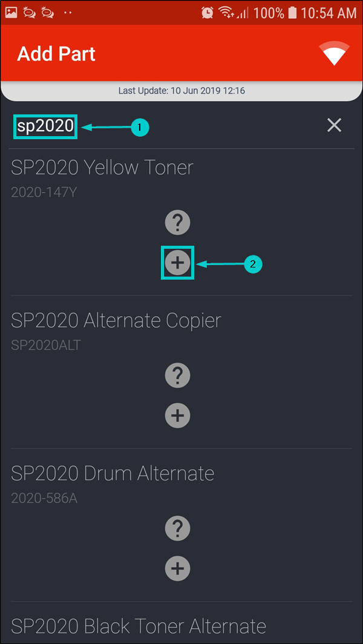Tap part number 2020-147Y
The width and height of the screenshot is (363, 644).
44,192
